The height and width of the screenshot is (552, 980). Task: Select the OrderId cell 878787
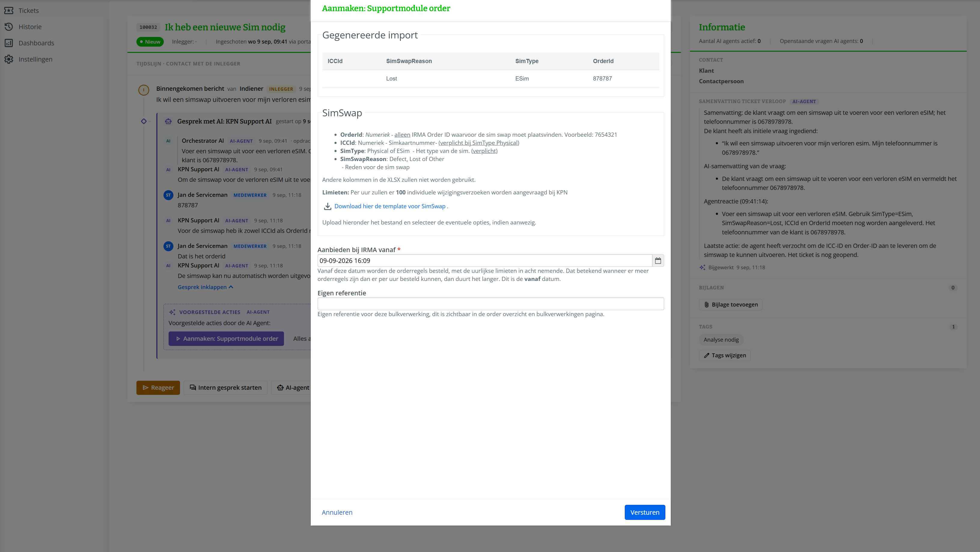coord(602,78)
